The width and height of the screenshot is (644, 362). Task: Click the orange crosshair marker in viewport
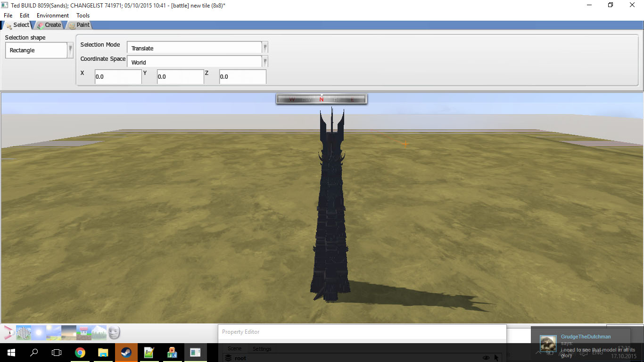405,143
